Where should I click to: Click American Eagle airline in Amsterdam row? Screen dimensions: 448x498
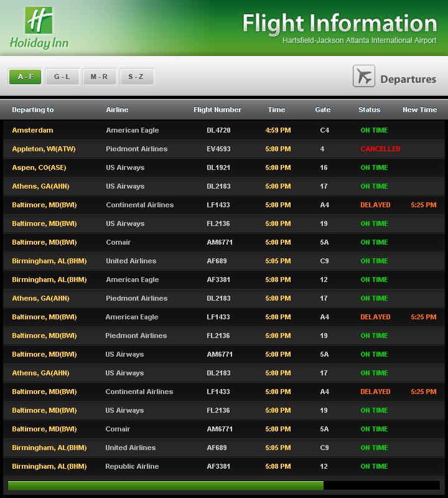click(x=133, y=130)
